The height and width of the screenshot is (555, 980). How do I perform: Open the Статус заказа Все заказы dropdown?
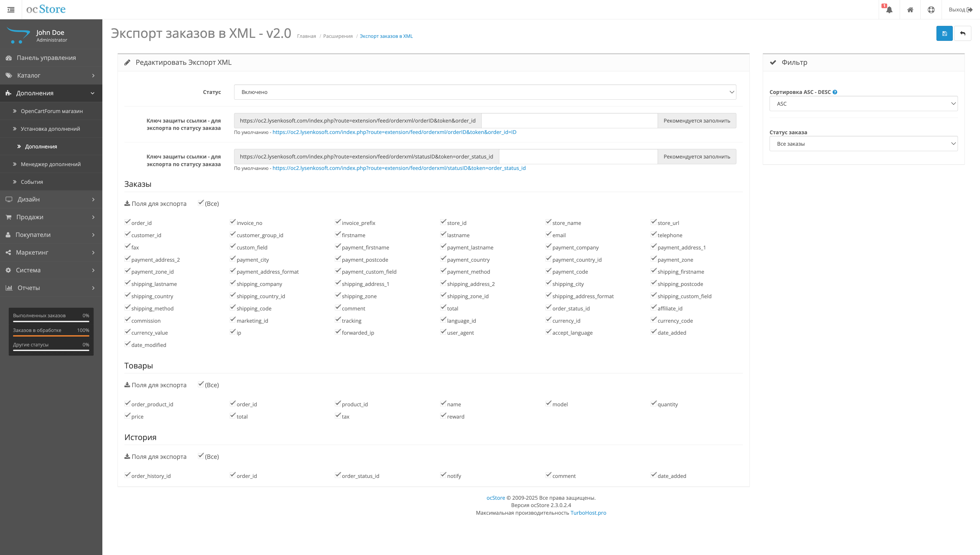coord(863,144)
